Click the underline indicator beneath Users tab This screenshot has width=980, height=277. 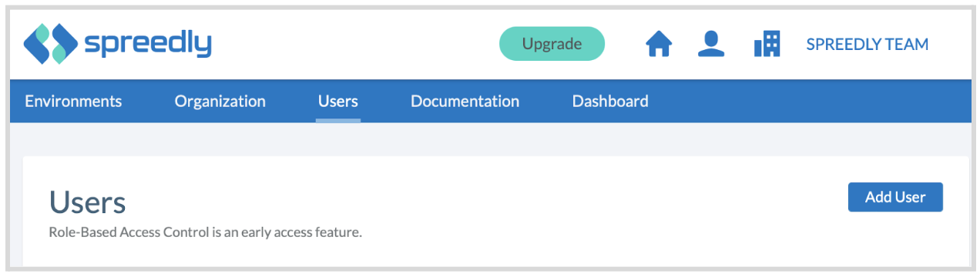tap(337, 120)
